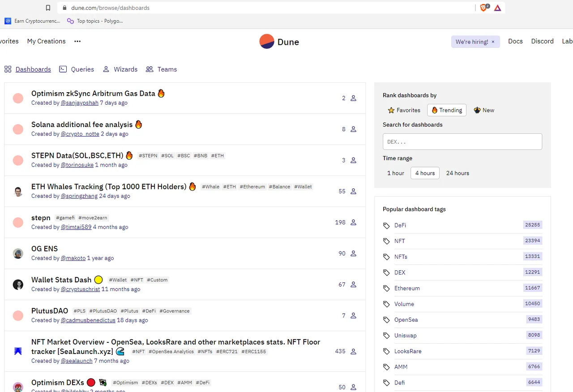Open Docs in top navigation
The height and width of the screenshot is (392, 573).
(515, 41)
